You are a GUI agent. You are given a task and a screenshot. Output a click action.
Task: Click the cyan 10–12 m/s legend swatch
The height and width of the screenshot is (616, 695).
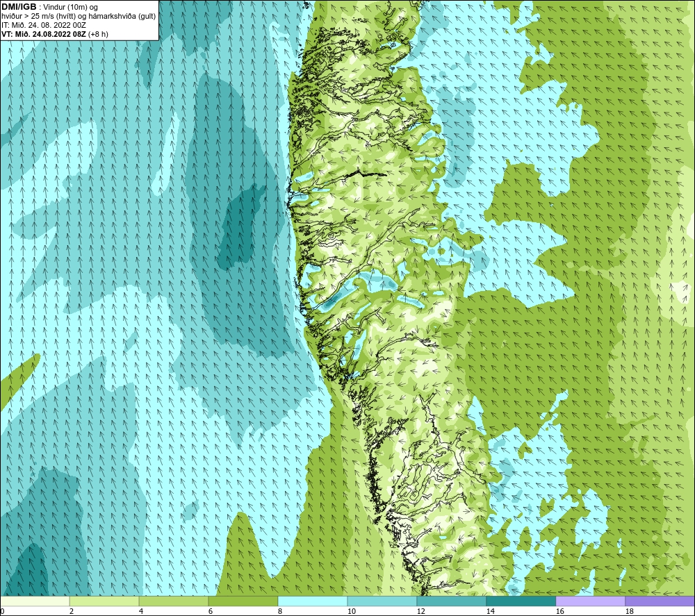(382, 601)
